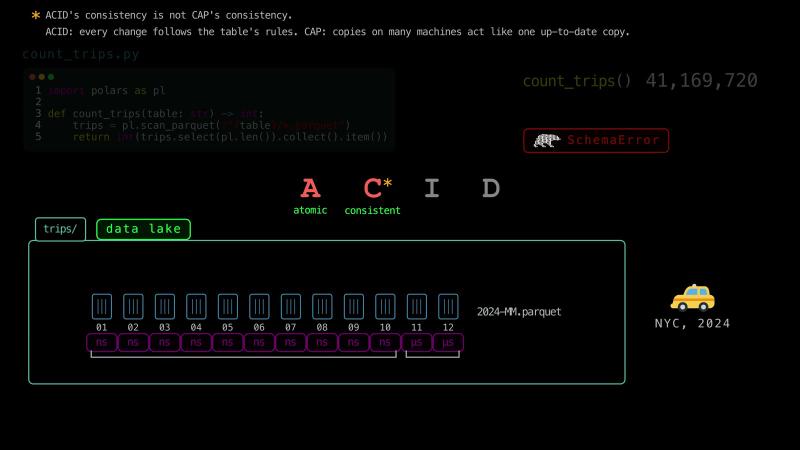Click the count_trips.py file name
The height and width of the screenshot is (450, 800).
pos(81,54)
